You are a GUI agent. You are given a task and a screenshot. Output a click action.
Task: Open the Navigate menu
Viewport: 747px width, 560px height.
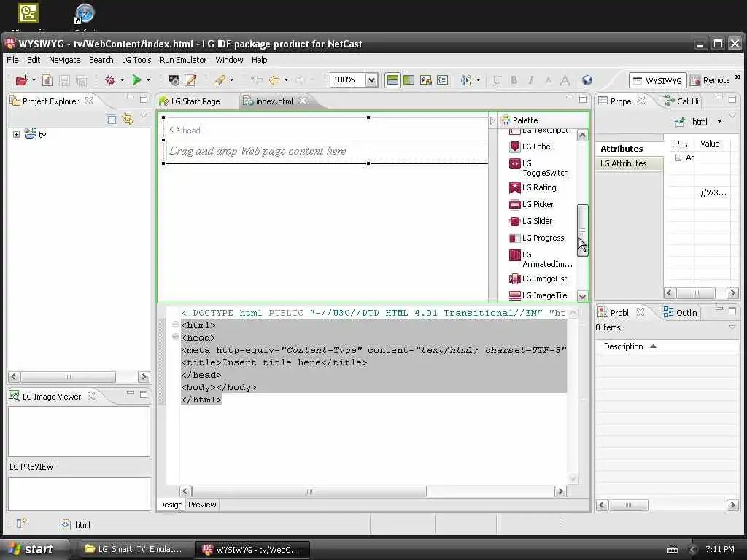tap(65, 60)
